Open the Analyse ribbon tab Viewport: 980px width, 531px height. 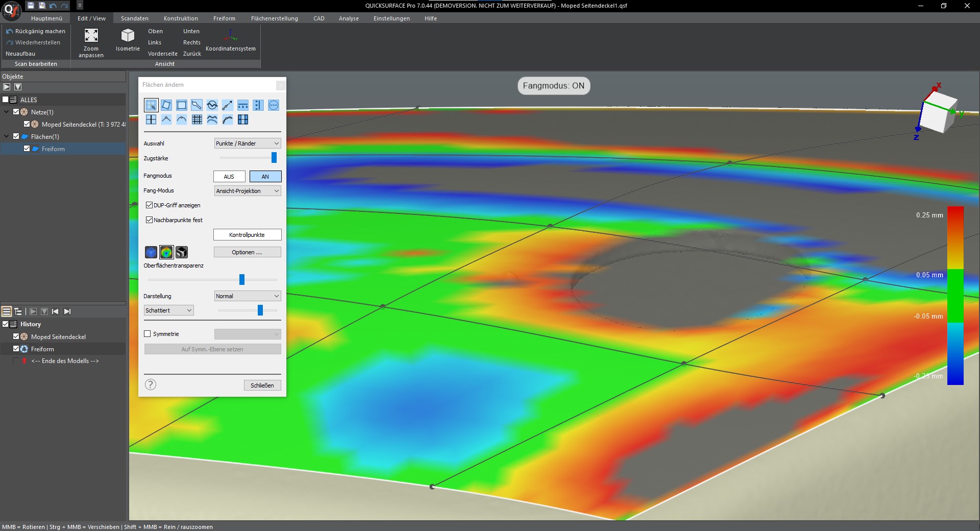[349, 18]
